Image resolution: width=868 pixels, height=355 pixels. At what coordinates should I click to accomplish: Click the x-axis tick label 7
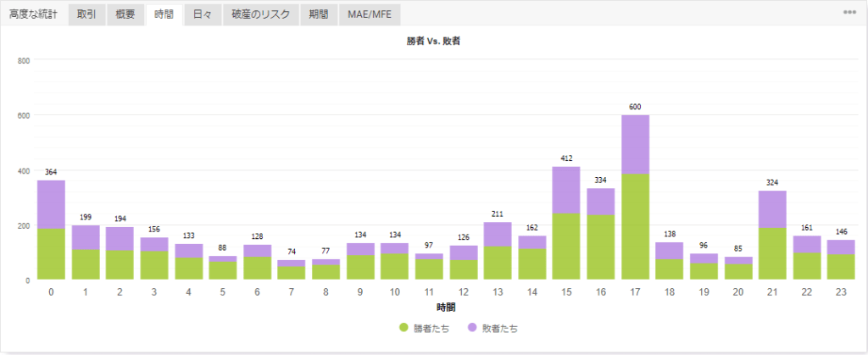(x=292, y=292)
